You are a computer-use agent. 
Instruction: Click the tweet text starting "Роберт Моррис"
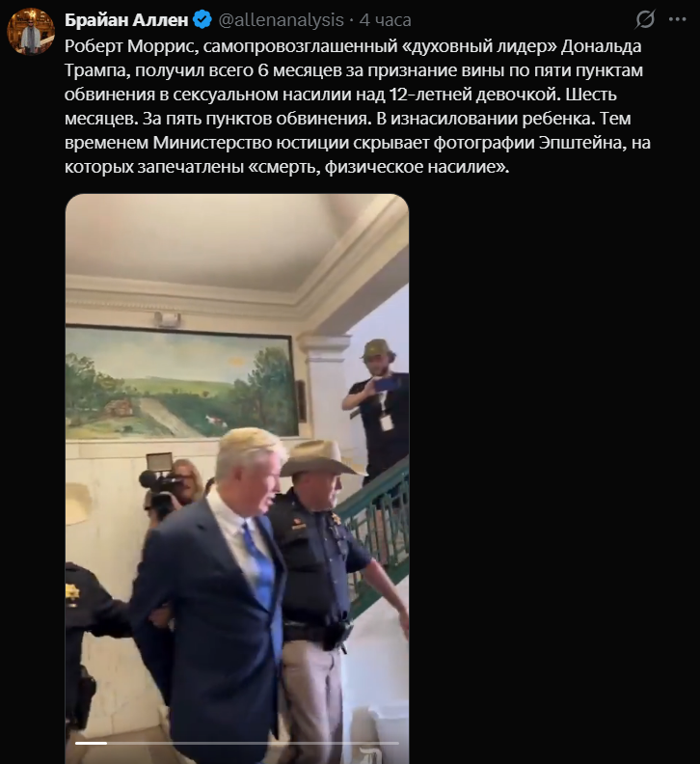click(358, 106)
